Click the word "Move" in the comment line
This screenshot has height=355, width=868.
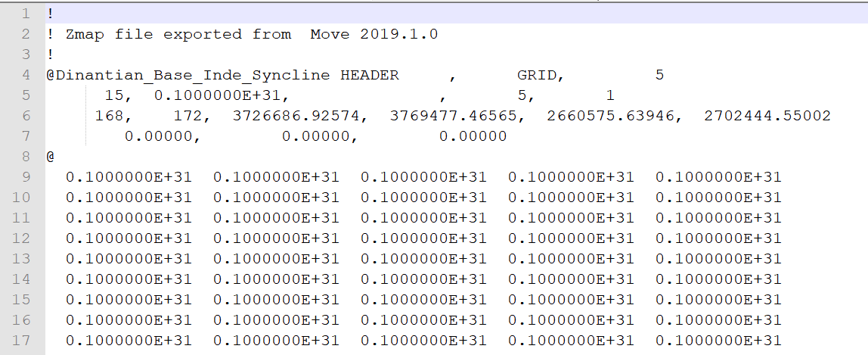coord(330,34)
